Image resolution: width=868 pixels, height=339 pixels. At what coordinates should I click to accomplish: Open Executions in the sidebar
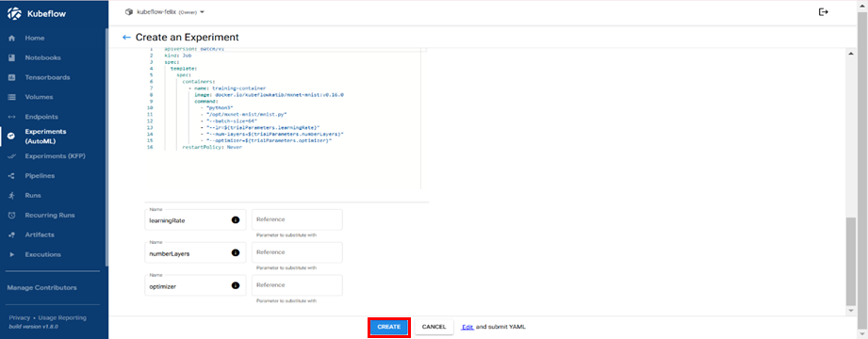[x=43, y=254]
